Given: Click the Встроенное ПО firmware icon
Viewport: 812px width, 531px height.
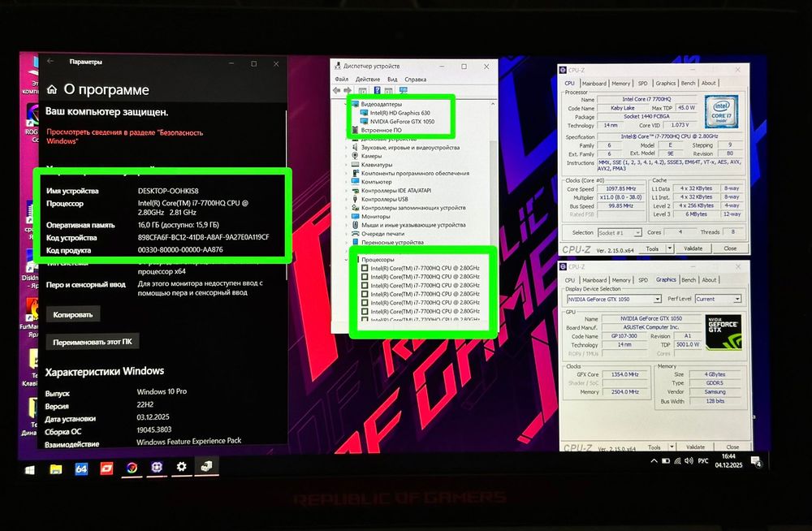Looking at the screenshot, I should [356, 130].
